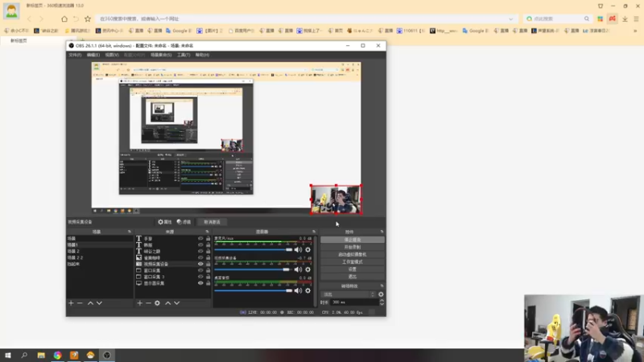Click 滤镜 filters button above sources

click(x=184, y=222)
